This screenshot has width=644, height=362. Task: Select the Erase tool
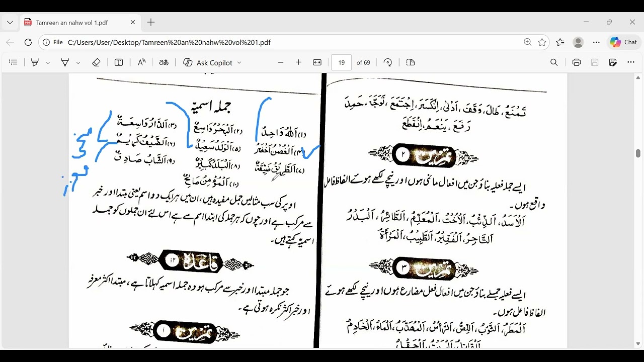(x=96, y=62)
